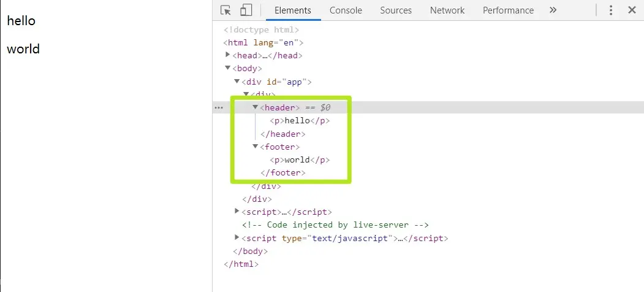Collapse the footer node triangle

click(x=255, y=147)
